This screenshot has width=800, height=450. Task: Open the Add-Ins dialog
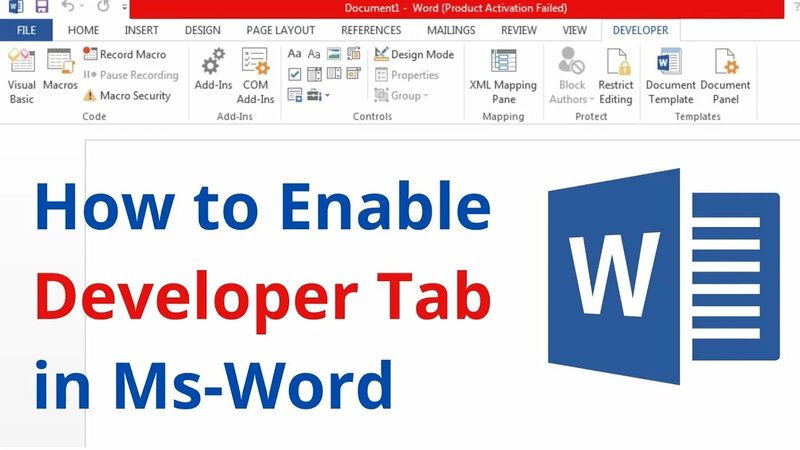pyautogui.click(x=213, y=70)
